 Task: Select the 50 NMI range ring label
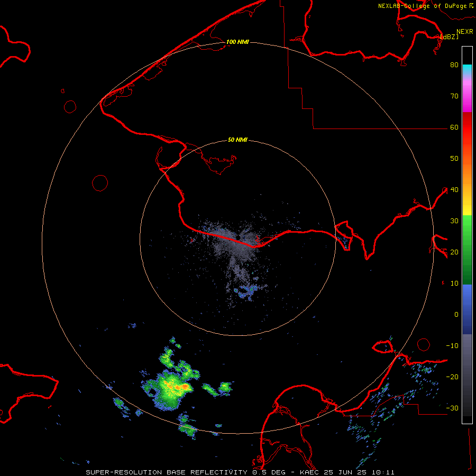(237, 140)
